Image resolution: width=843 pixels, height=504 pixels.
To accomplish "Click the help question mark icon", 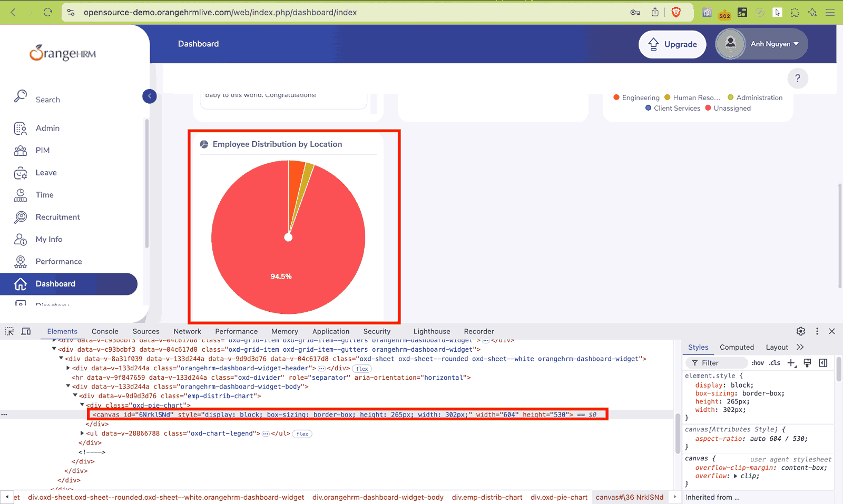I will pos(798,78).
